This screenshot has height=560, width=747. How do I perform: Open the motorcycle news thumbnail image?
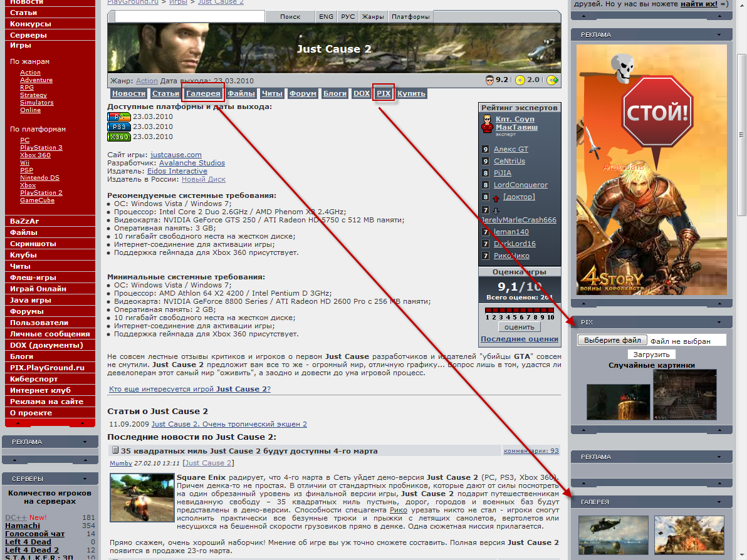coord(142,497)
